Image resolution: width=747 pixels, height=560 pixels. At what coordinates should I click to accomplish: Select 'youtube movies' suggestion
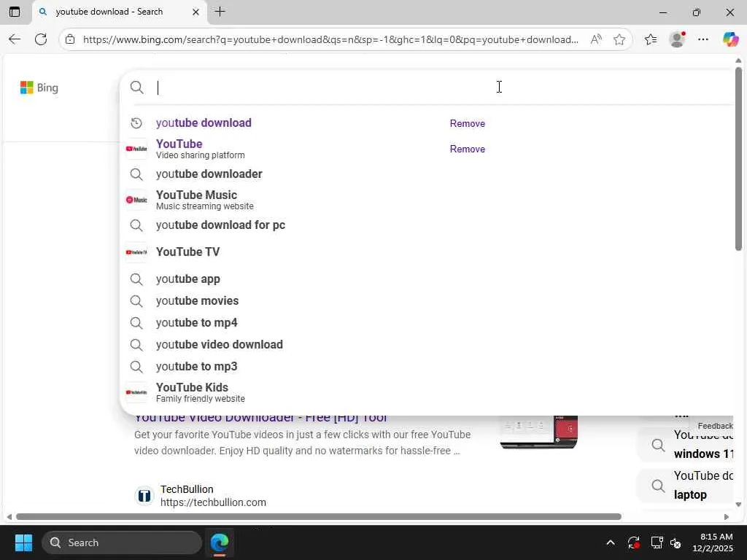(197, 300)
